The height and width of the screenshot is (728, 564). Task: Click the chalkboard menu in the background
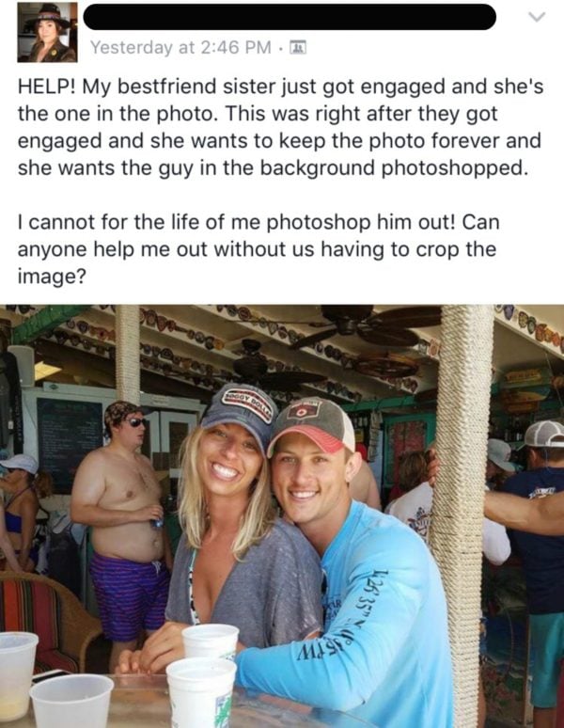pos(70,443)
